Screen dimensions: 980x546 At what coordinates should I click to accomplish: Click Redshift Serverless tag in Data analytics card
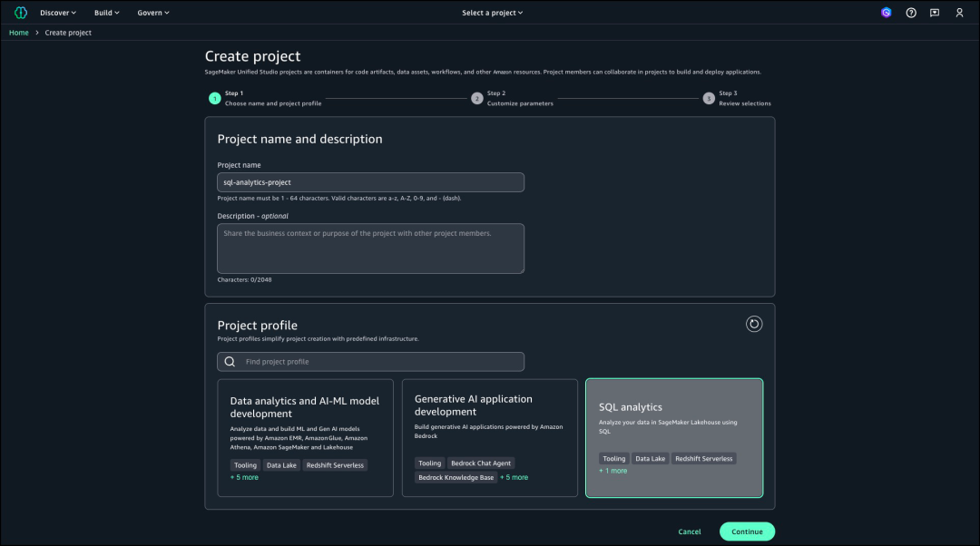(x=335, y=465)
